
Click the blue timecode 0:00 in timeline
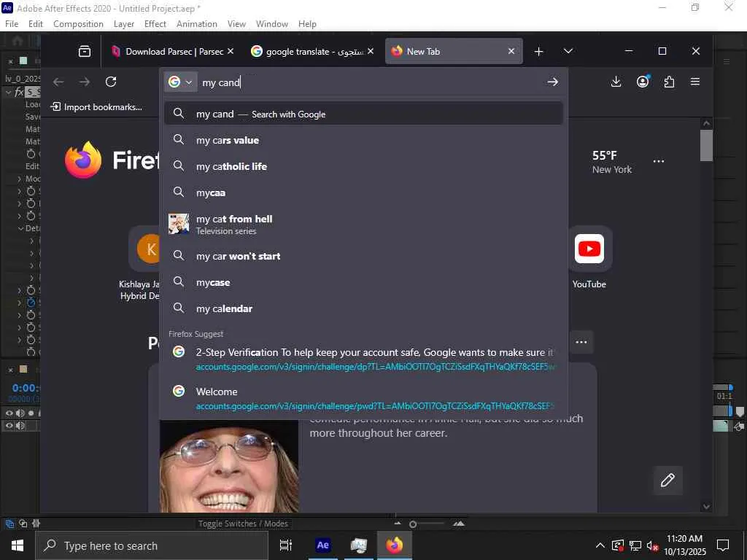click(26, 388)
